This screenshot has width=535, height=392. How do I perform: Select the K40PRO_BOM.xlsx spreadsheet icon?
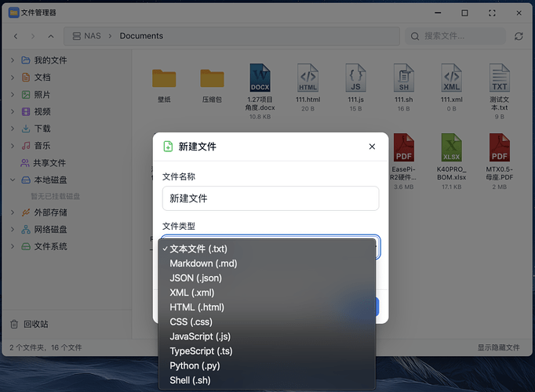pyautogui.click(x=451, y=147)
